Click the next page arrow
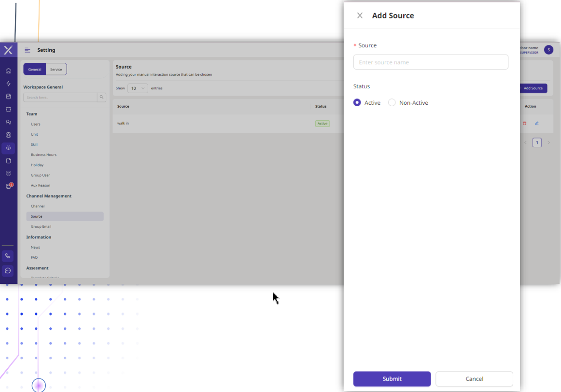 coord(548,143)
